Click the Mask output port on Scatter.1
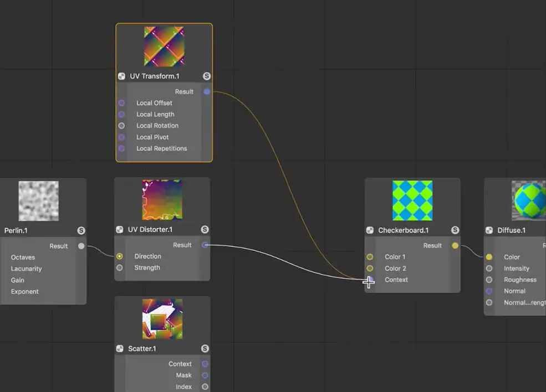 (x=205, y=375)
